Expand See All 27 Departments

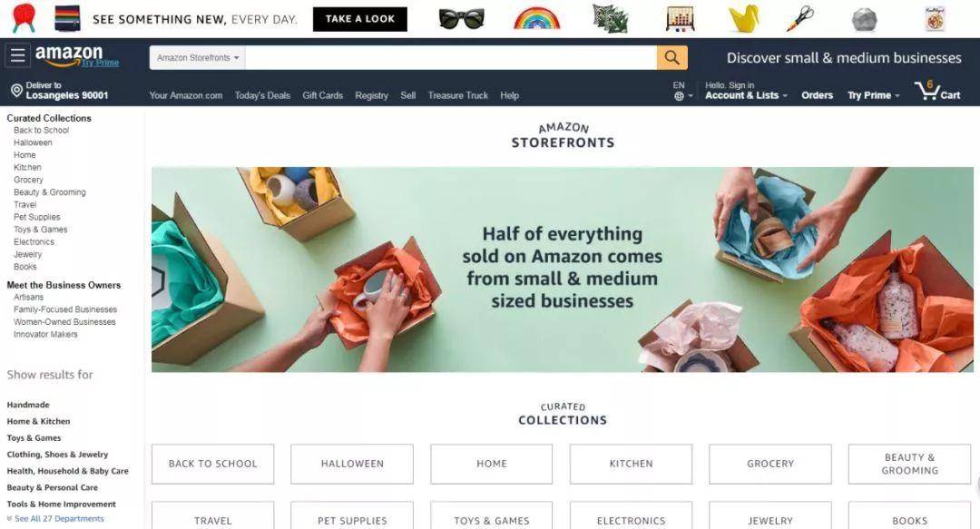tap(55, 518)
